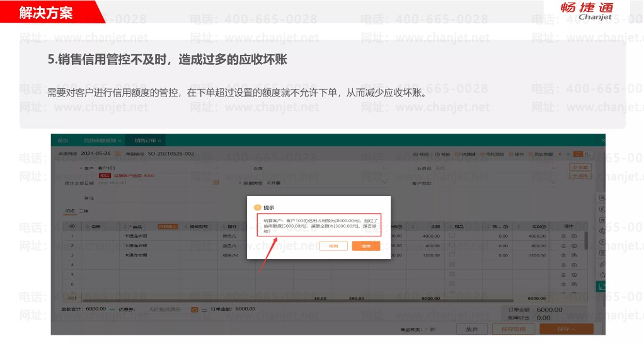Click the coupon icon next to 无匹配优惠券
The height and width of the screenshot is (348, 644).
coord(194,310)
